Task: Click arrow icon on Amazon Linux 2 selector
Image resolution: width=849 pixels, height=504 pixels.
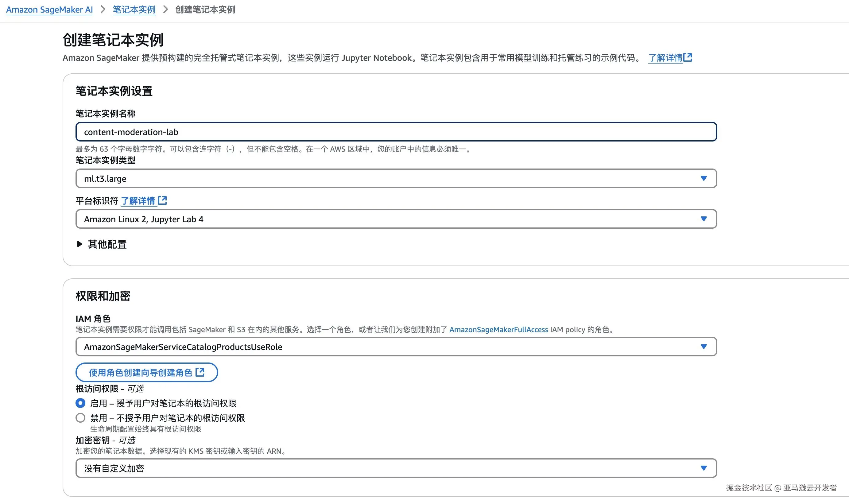Action: [x=704, y=219]
